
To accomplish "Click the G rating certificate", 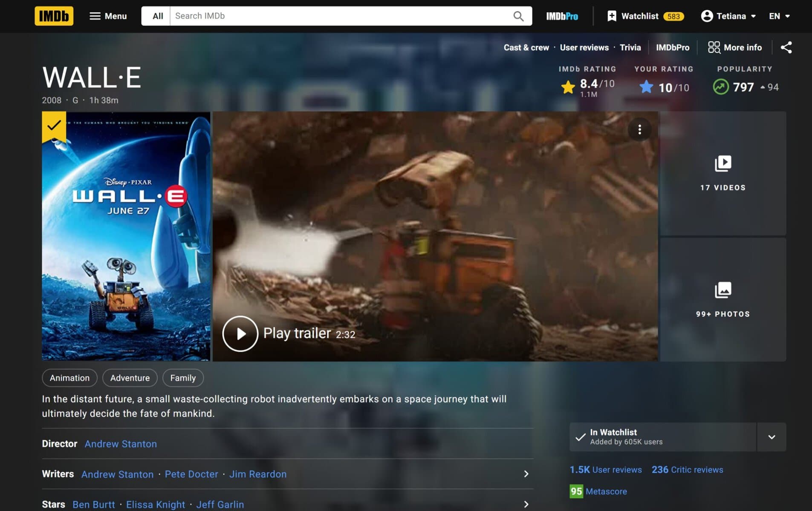I will [75, 100].
